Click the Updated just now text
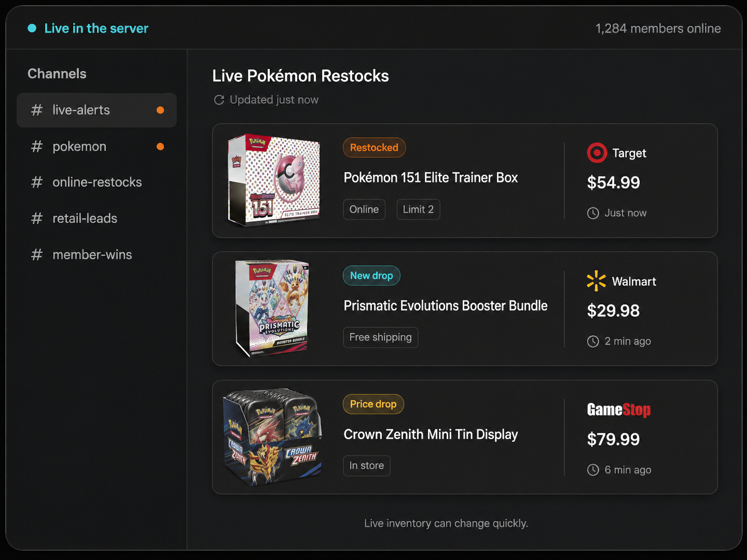Viewport: 747px width, 560px height. (274, 100)
